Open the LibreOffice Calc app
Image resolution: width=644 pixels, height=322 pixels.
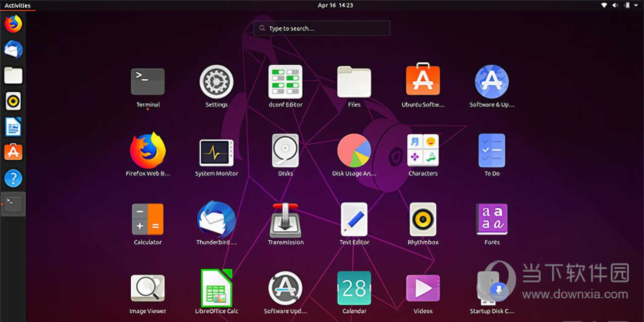(x=216, y=288)
